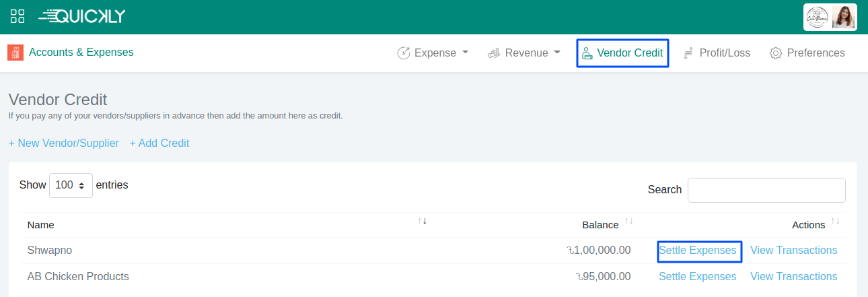The image size is (868, 297).
Task: Sort the table by Balance column
Action: [x=600, y=225]
